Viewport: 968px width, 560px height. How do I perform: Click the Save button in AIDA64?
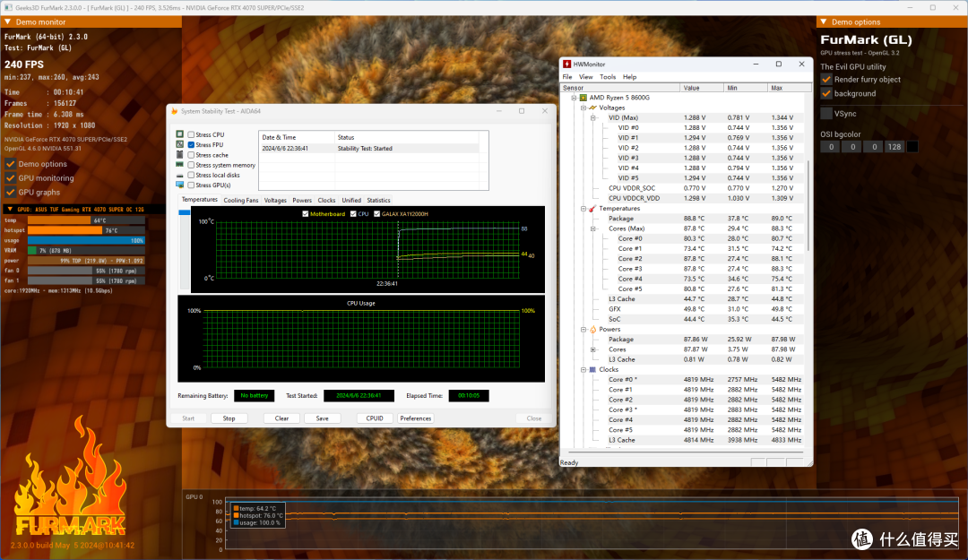coord(323,418)
